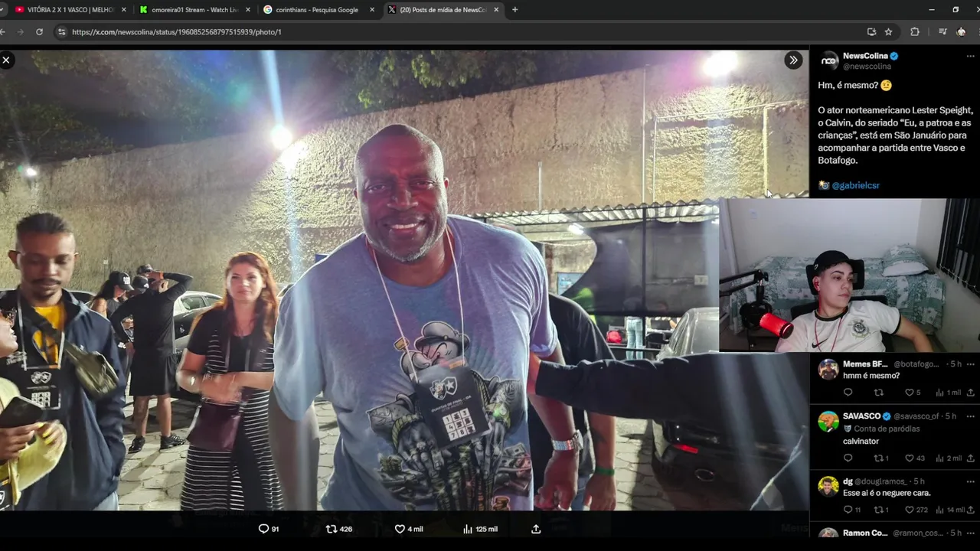Open media control playlist icon
The image size is (980, 551).
[942, 32]
